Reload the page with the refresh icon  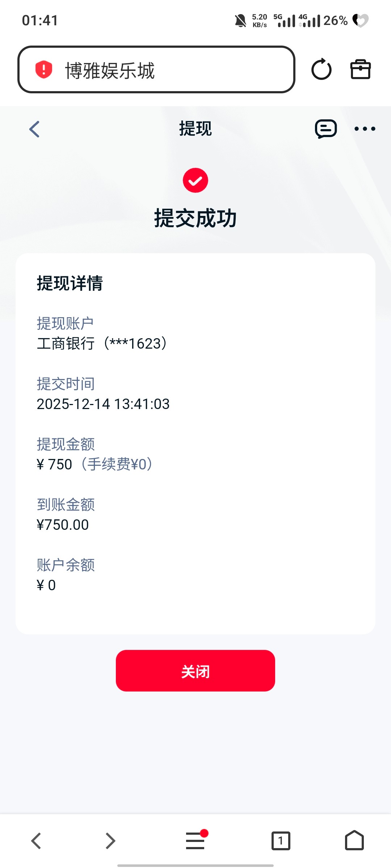(x=321, y=69)
